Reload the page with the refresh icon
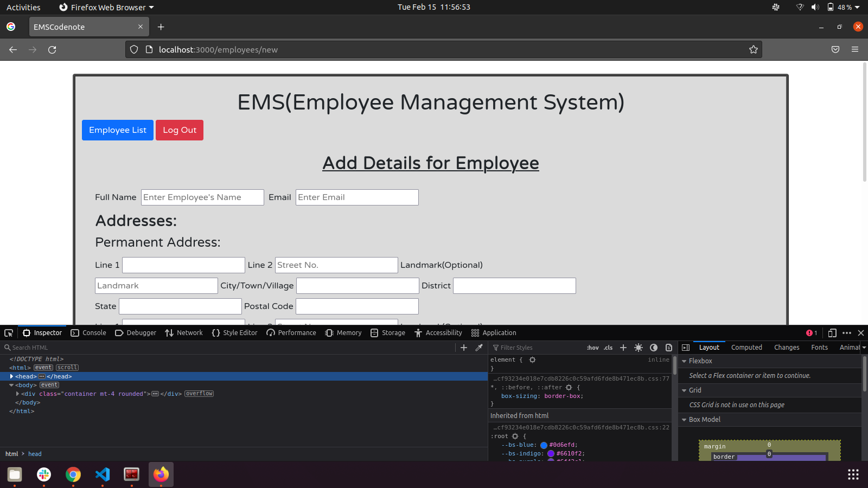 click(x=52, y=50)
